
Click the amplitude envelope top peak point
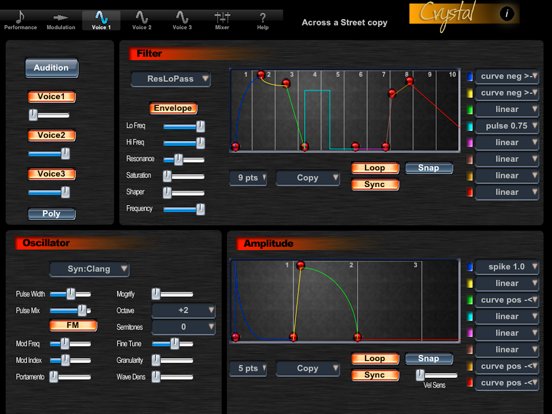point(300,265)
